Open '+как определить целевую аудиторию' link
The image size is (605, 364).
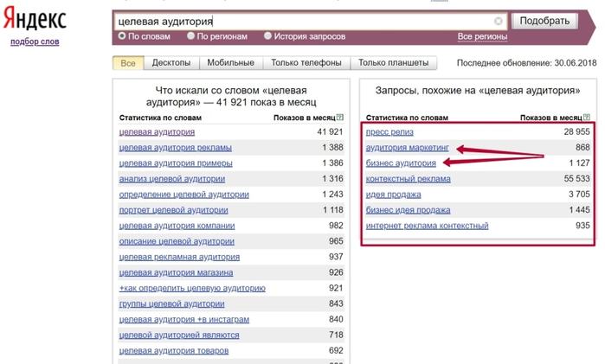192,289
